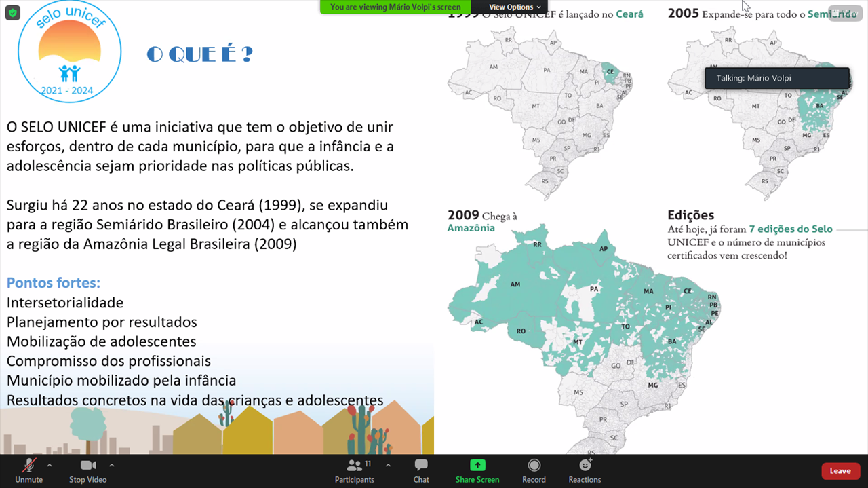868x488 pixels.
Task: Expand audio options arrow beside Unmute
Action: click(49, 466)
